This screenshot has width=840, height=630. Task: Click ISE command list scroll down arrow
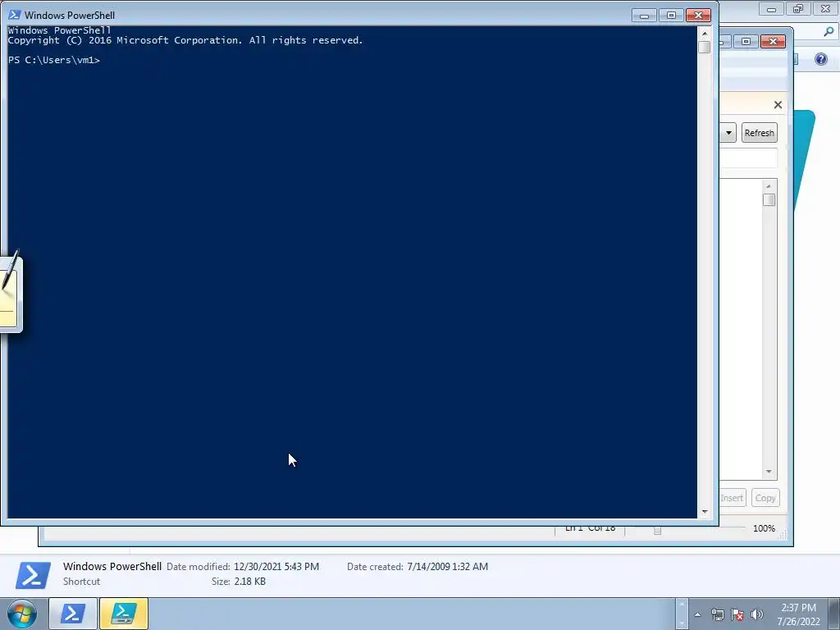tap(769, 472)
